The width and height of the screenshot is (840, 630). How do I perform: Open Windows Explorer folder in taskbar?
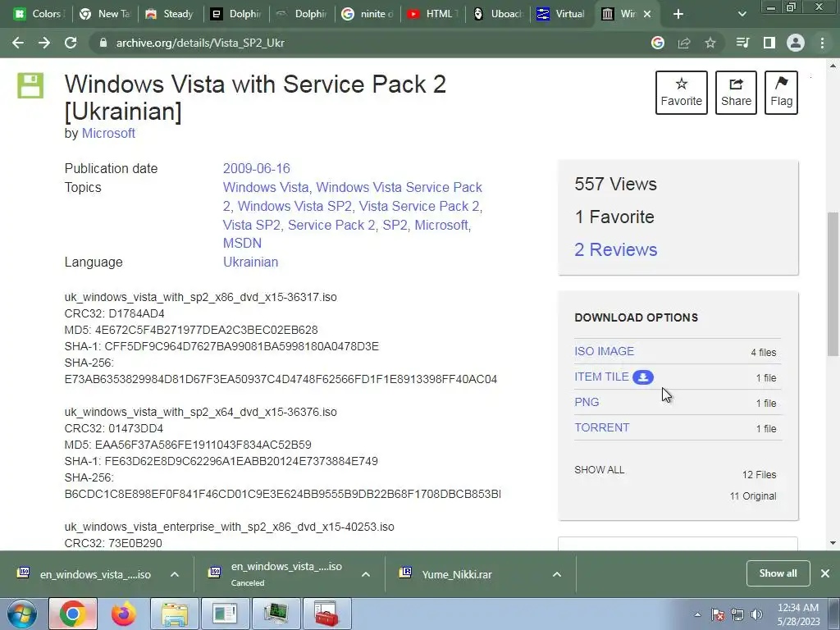175,614
